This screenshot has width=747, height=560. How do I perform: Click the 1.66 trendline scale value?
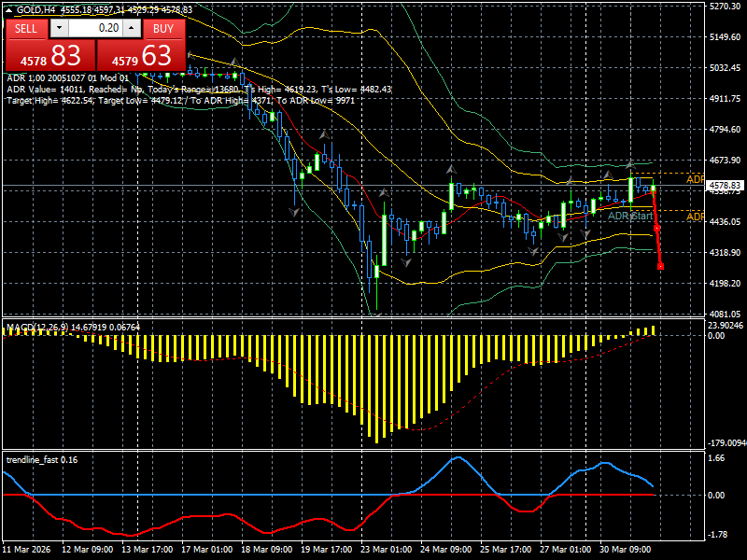[x=716, y=458]
